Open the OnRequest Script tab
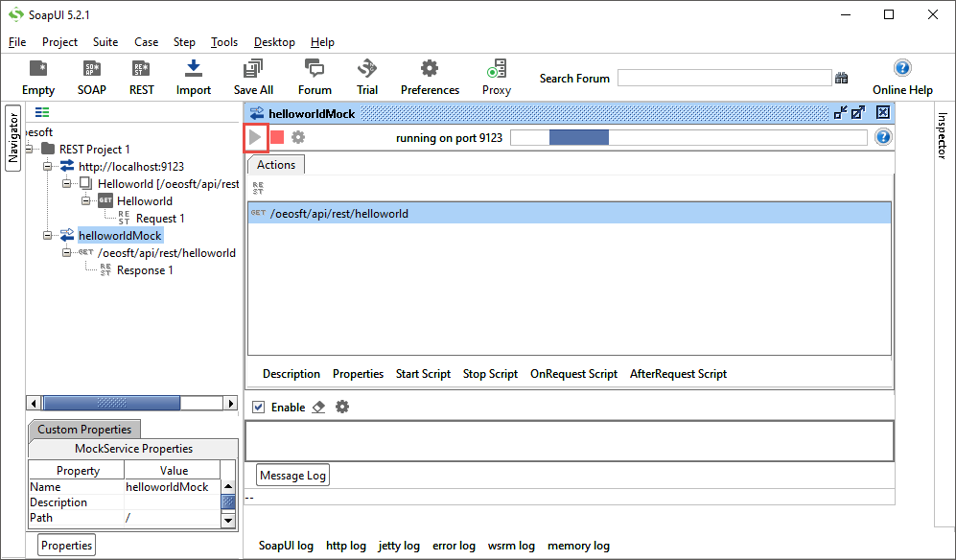 coord(573,374)
